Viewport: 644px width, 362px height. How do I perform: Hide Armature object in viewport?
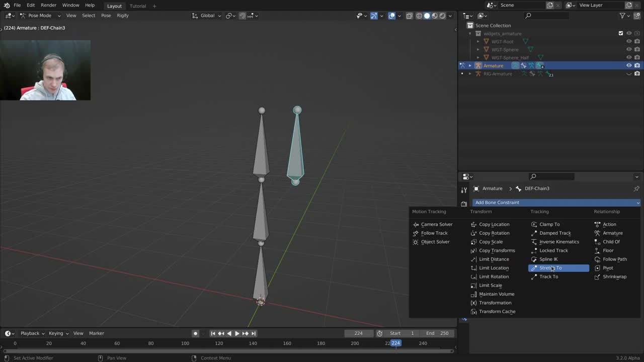(629, 66)
